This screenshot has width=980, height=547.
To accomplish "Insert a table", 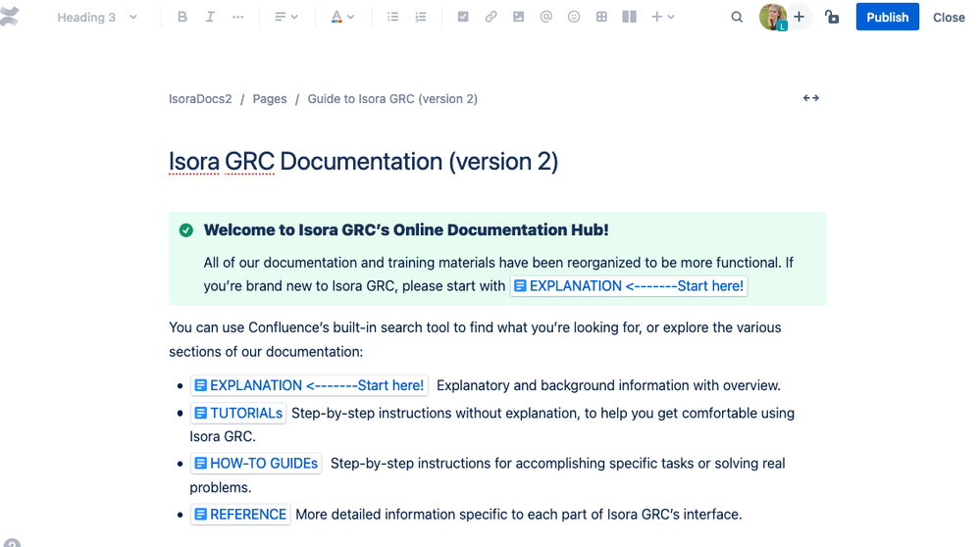I will click(x=601, y=17).
